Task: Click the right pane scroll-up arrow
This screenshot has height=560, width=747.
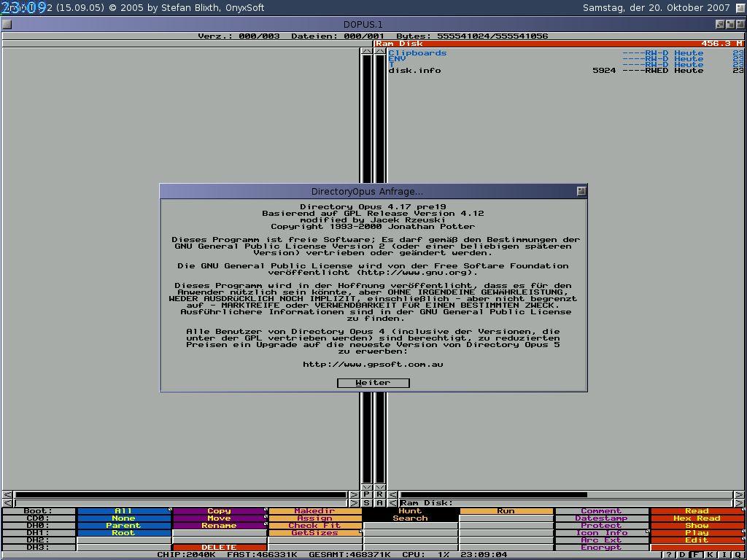Action: pos(379,50)
